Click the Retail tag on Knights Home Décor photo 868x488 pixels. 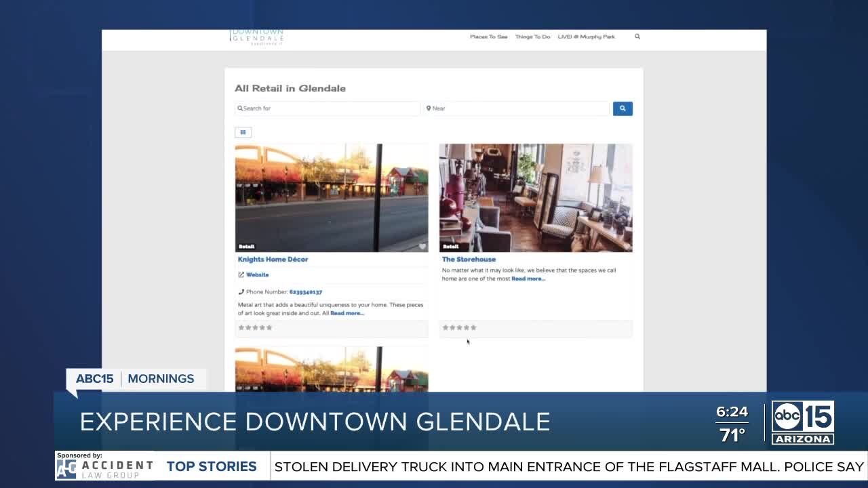pyautogui.click(x=246, y=247)
